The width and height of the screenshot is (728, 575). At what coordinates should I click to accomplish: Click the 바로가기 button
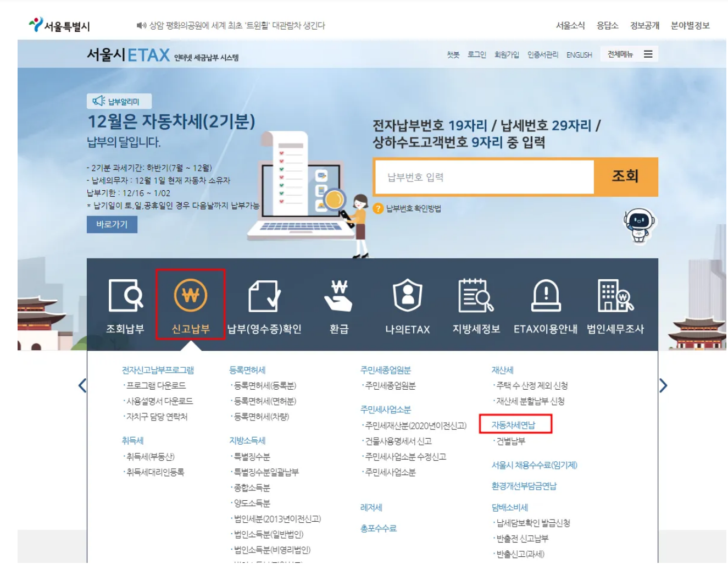click(112, 224)
